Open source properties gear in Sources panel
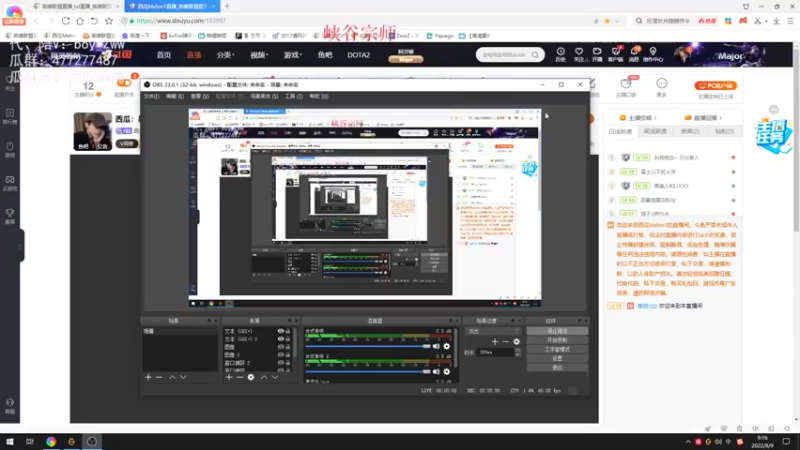800x450 pixels. (251, 377)
